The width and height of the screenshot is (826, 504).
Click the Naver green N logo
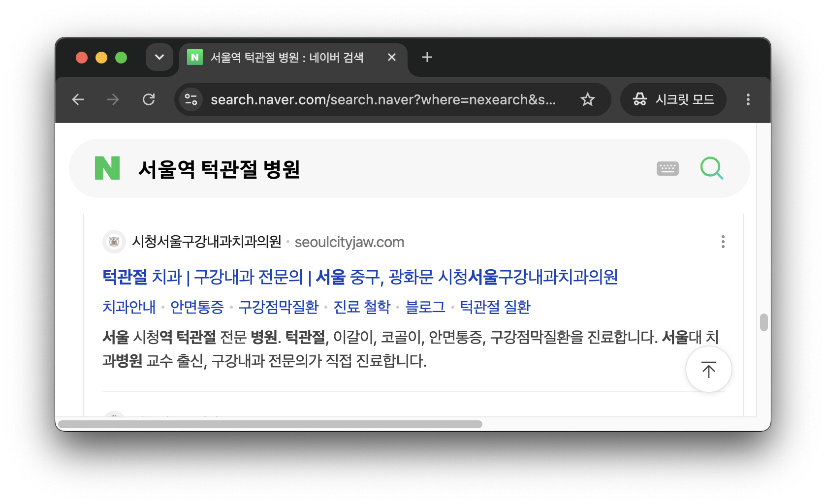(107, 168)
